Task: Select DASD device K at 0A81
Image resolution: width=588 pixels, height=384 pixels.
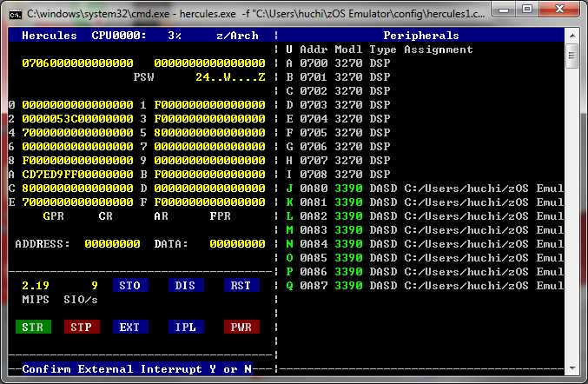Action: [425, 202]
